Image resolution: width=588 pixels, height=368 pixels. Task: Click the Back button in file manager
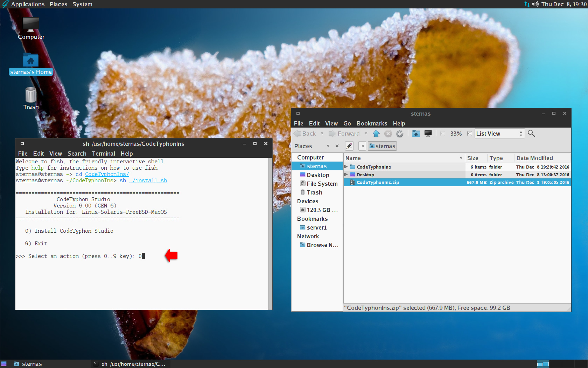(x=306, y=134)
